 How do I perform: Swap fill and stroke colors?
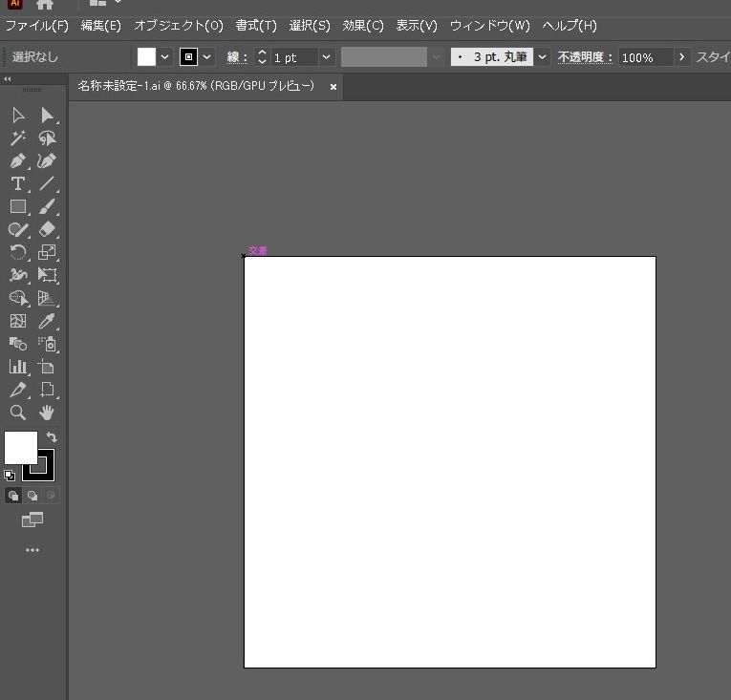coord(52,437)
